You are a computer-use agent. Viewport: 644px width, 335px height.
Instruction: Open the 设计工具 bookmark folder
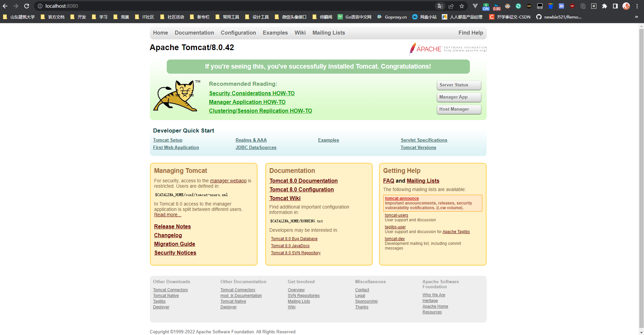point(257,17)
